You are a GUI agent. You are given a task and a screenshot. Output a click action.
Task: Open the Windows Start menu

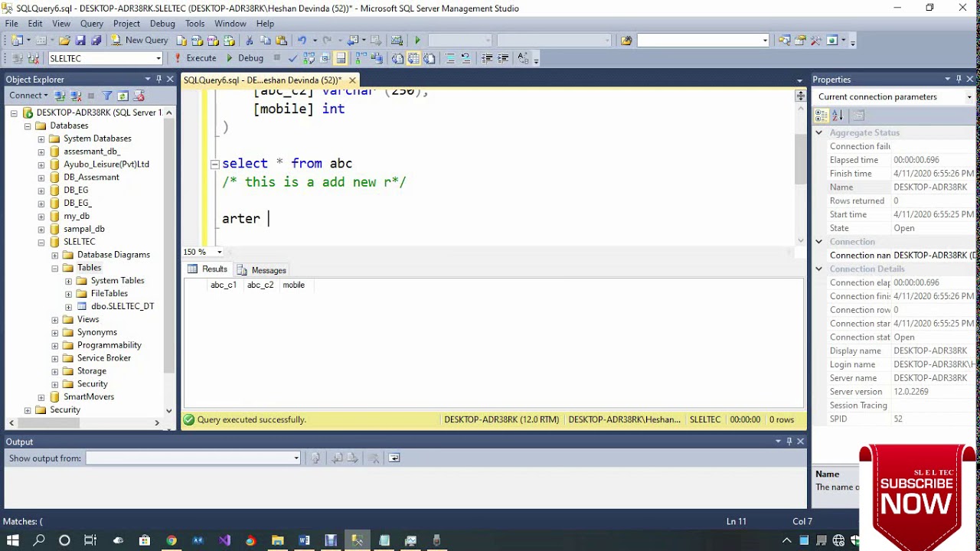(12, 540)
